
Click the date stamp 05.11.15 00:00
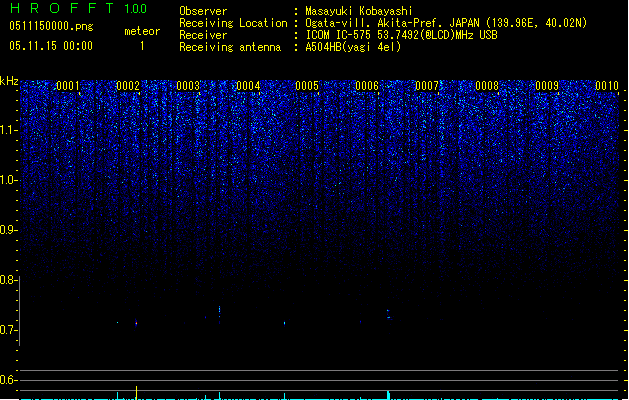51,46
